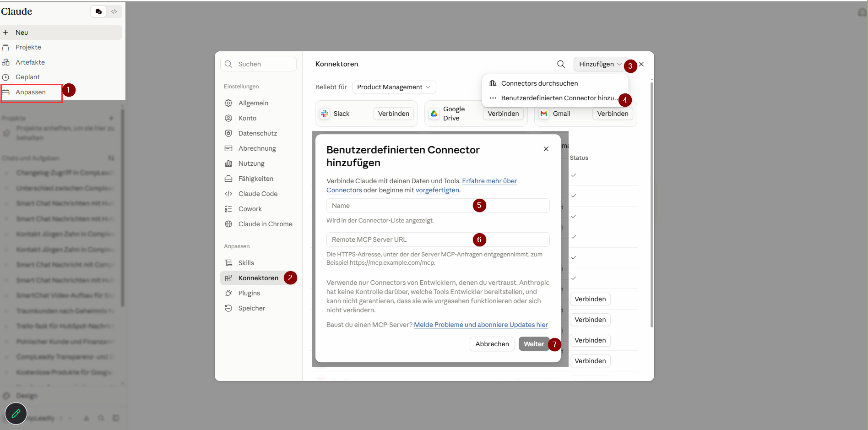Viewport: 868px width, 430px height.
Task: Switch to the code mode icon
Action: click(114, 11)
